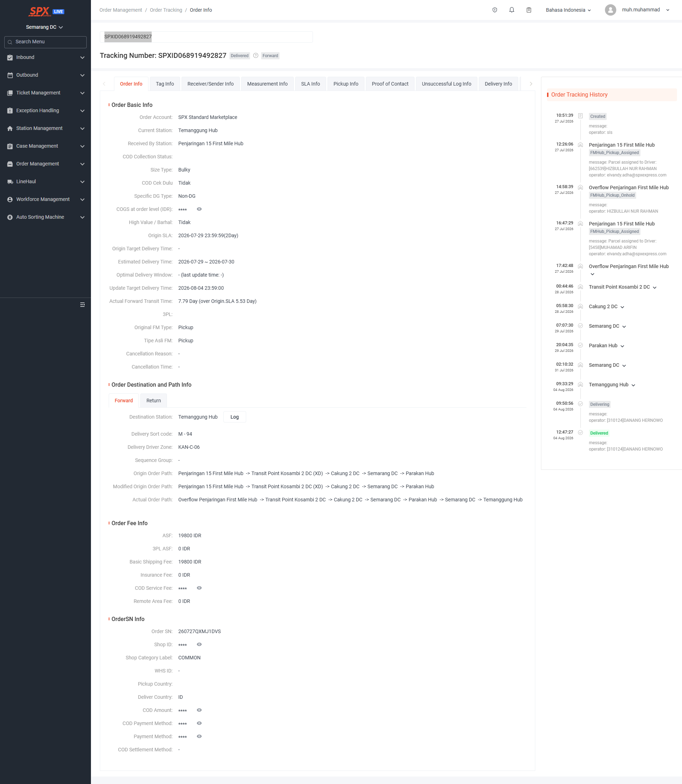Go to Order Management breadcrumb
Screen dimensions: 682x784
click(121, 10)
